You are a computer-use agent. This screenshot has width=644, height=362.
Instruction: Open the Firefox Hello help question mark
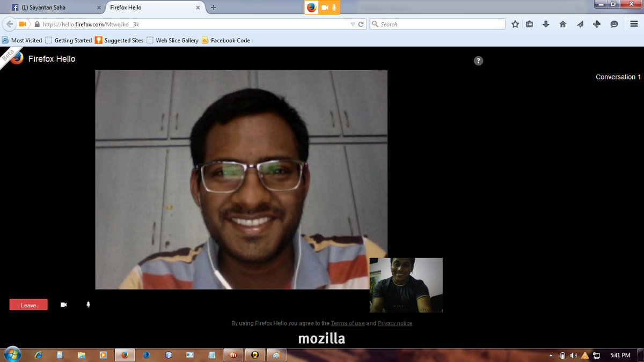tap(478, 61)
